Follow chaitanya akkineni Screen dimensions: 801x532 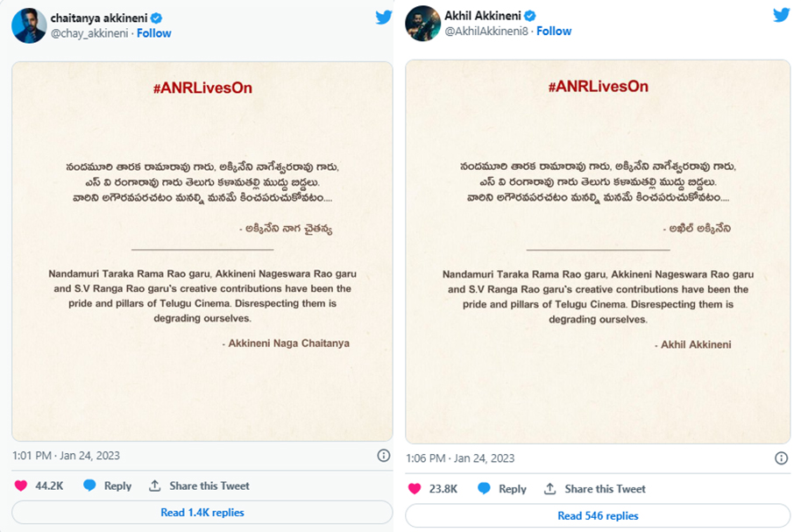pyautogui.click(x=153, y=33)
